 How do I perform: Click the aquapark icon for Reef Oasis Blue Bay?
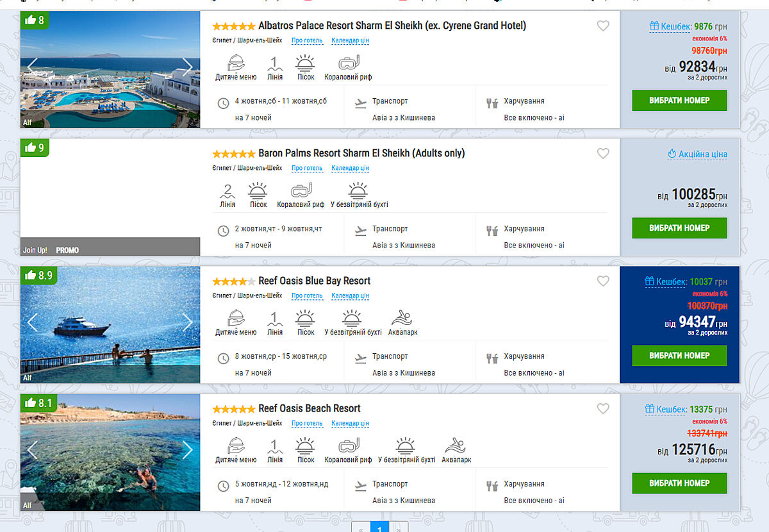[402, 319]
